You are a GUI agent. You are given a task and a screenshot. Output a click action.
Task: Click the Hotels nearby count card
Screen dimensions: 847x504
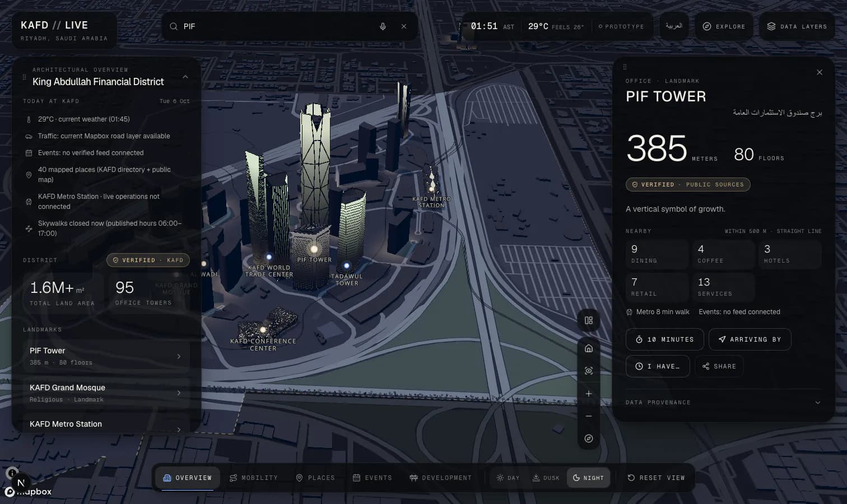(790, 254)
